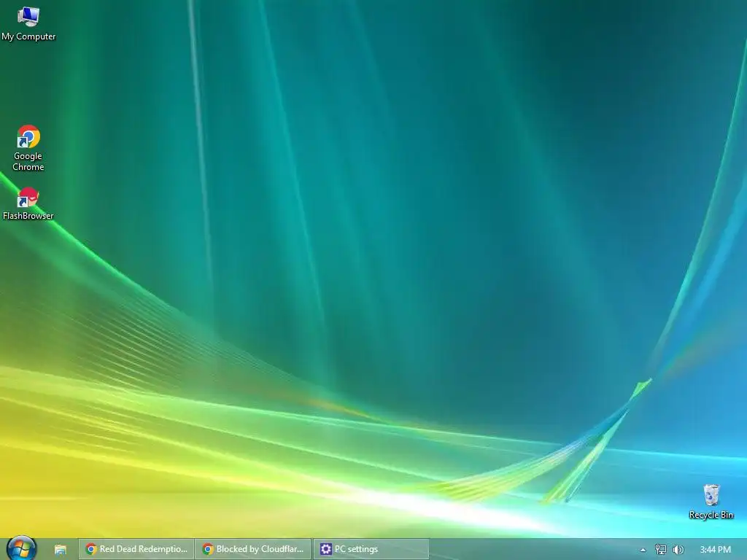Select the Recycle Bin icon
This screenshot has height=560, width=747.
pos(711,502)
